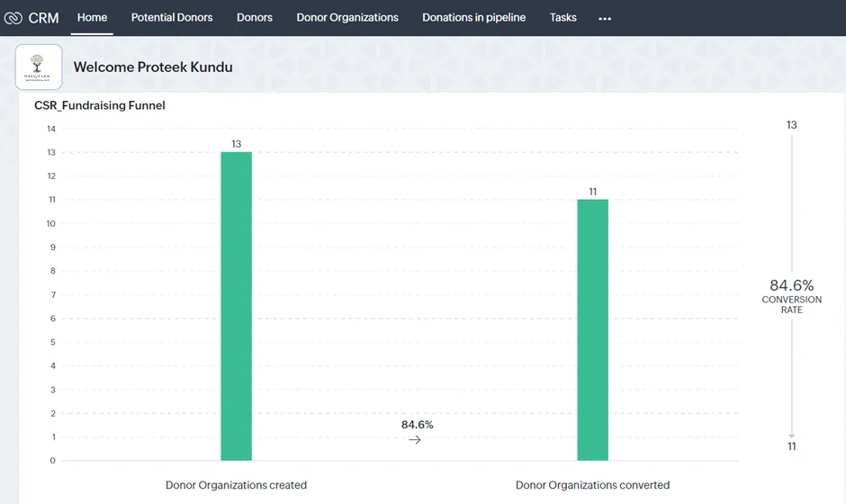The height and width of the screenshot is (504, 846).
Task: Click the Welcome Proteek Kundu heading
Action: click(153, 67)
